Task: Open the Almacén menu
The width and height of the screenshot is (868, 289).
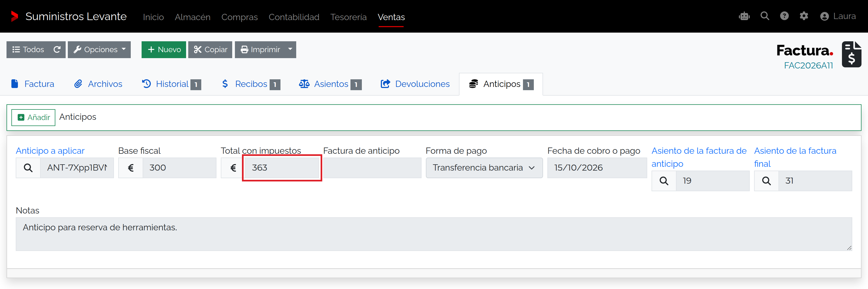Action: point(192,17)
